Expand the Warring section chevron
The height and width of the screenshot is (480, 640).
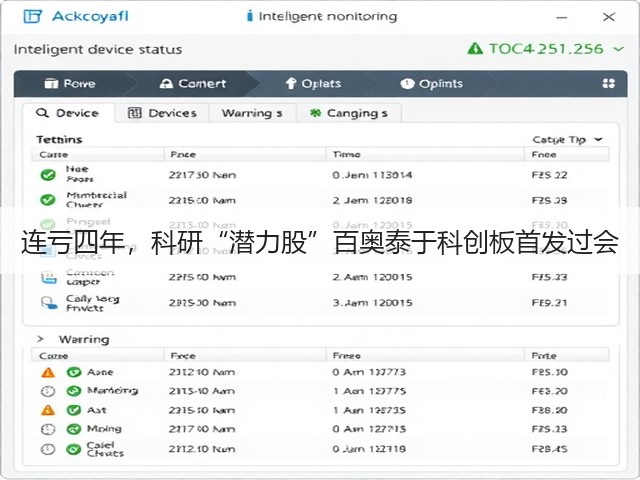point(40,339)
